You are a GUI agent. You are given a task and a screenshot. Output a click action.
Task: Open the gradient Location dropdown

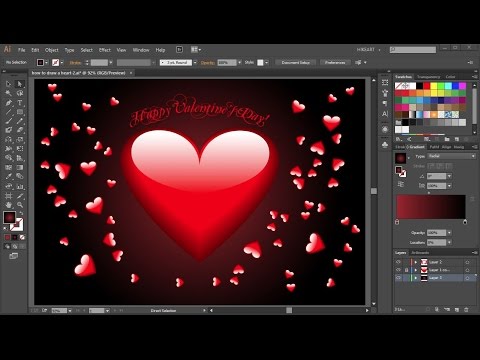tap(449, 242)
